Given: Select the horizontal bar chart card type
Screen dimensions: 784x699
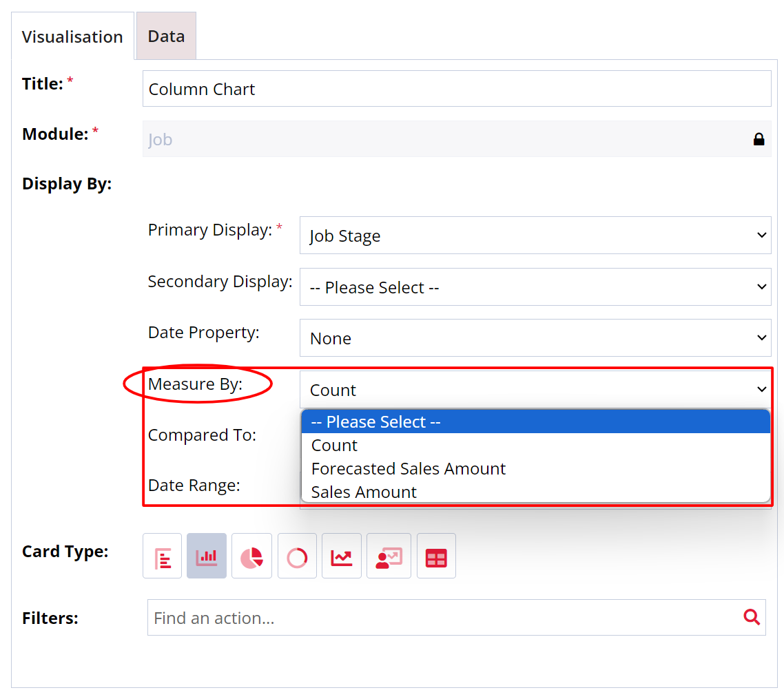Looking at the screenshot, I should point(162,556).
